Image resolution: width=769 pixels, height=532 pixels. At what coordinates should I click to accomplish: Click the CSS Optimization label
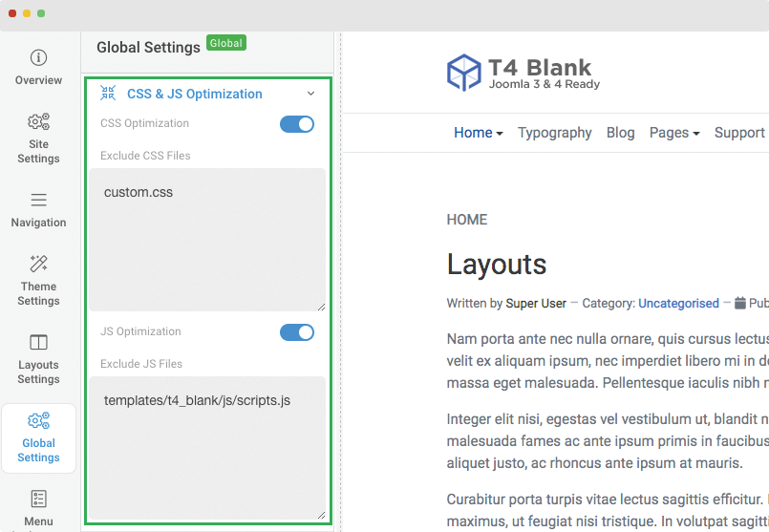click(x=144, y=123)
